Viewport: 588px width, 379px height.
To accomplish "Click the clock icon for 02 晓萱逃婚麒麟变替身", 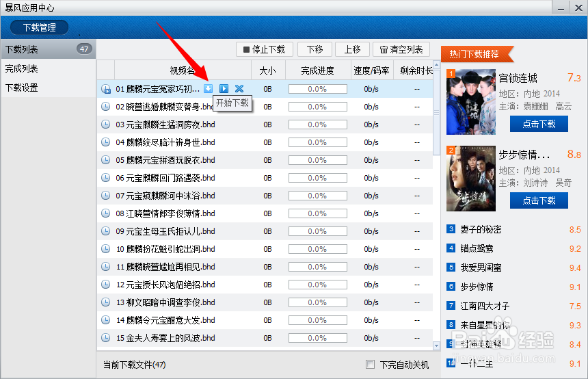I will (106, 107).
